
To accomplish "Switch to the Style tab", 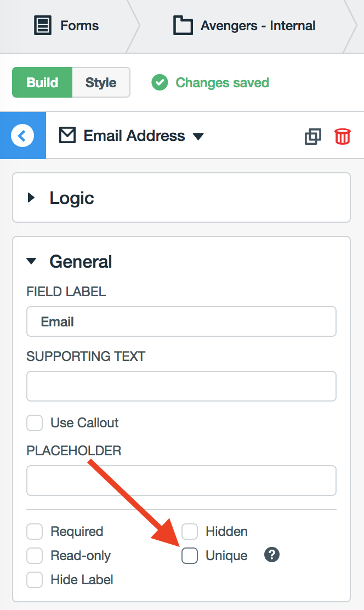I will (x=101, y=82).
